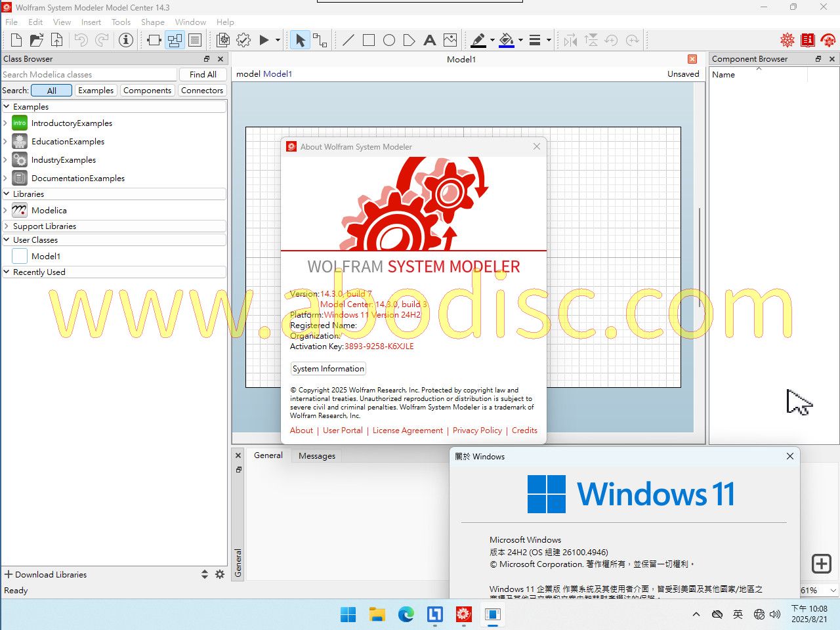Image resolution: width=840 pixels, height=630 pixels.
Task: Open the View menu
Action: tap(62, 22)
